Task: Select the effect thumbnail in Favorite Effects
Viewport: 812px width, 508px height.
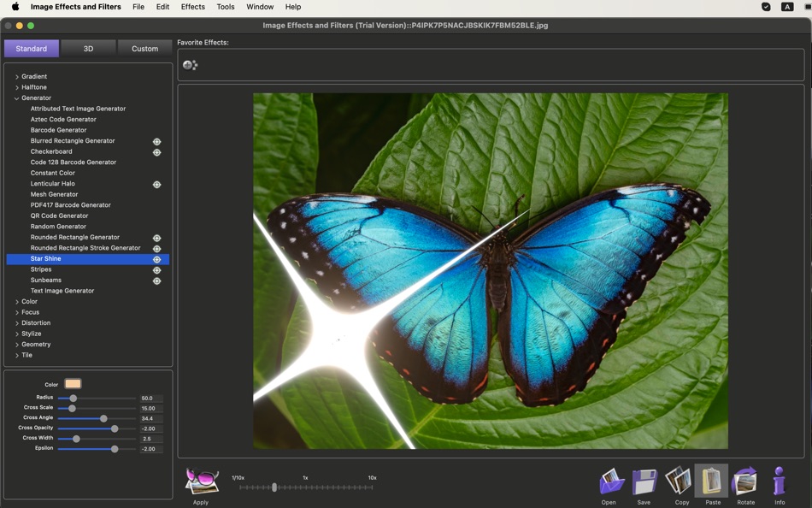Action: click(x=190, y=64)
